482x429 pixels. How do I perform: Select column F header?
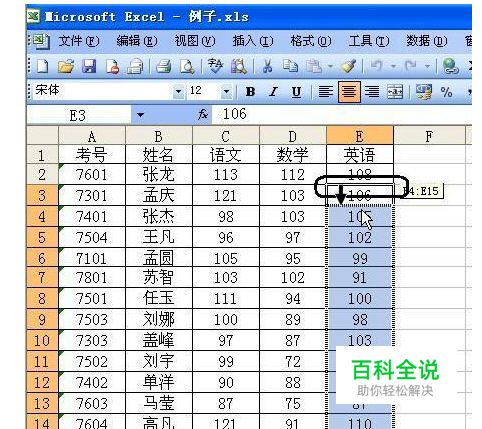[429, 136]
